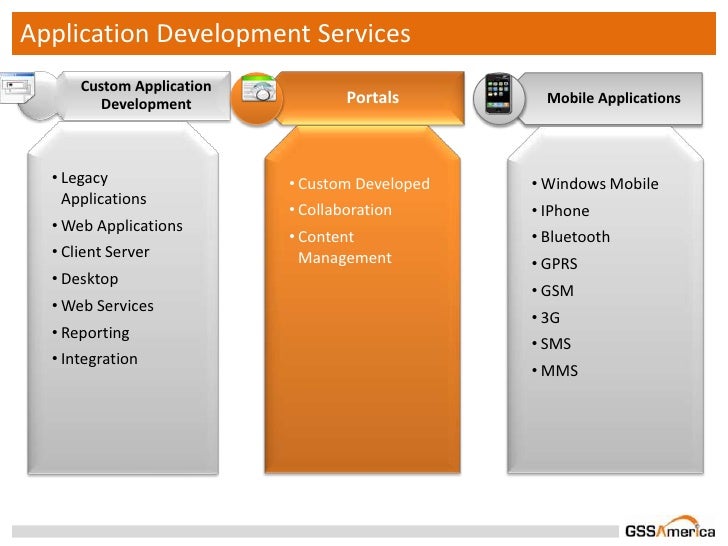Select the Desktop bullet item

click(x=85, y=279)
